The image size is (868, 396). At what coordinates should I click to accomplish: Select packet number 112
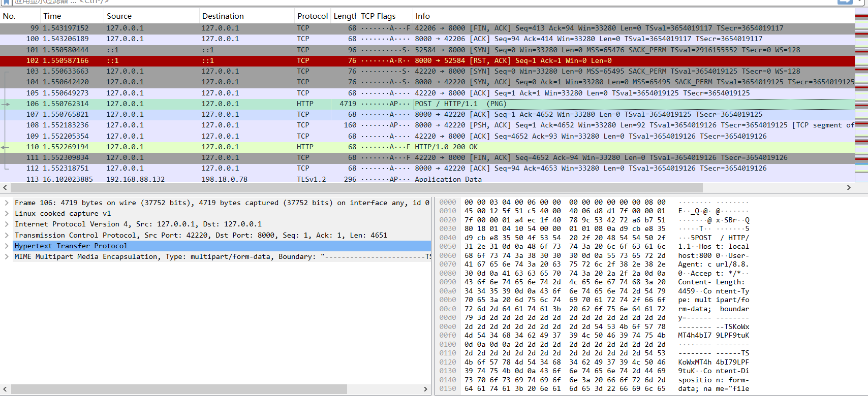tap(427, 168)
